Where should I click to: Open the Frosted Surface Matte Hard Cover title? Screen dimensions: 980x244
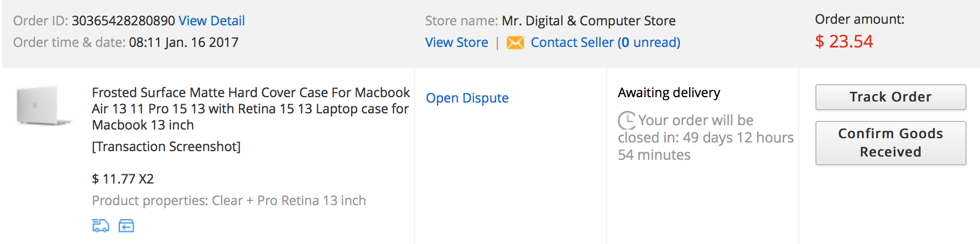click(x=250, y=109)
